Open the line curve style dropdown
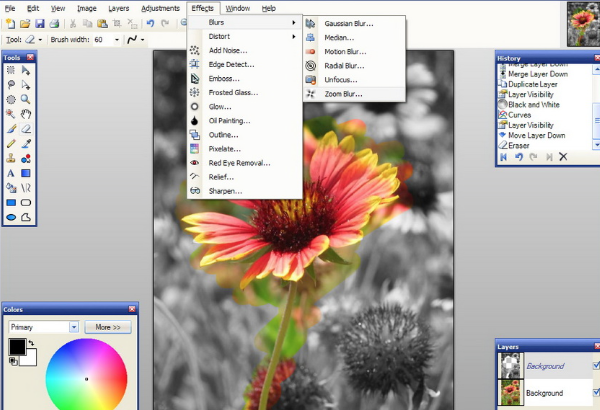The image size is (600, 410). [x=142, y=39]
